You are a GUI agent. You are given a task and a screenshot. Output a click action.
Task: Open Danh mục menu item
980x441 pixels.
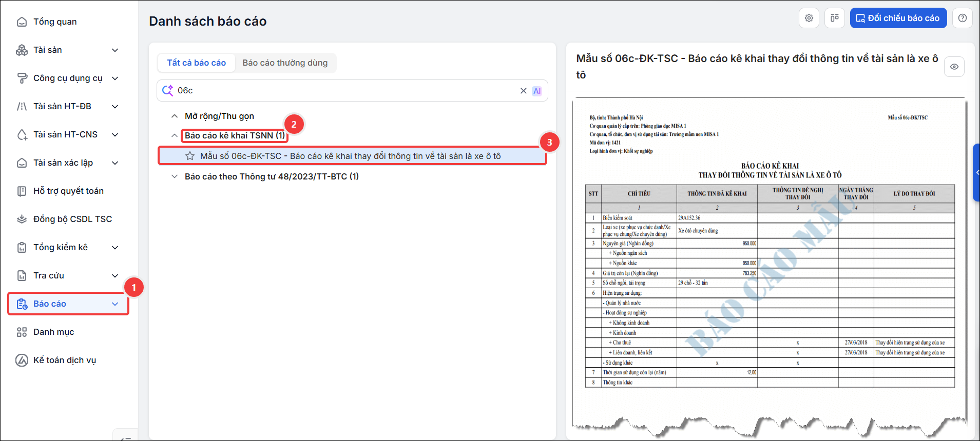point(53,332)
